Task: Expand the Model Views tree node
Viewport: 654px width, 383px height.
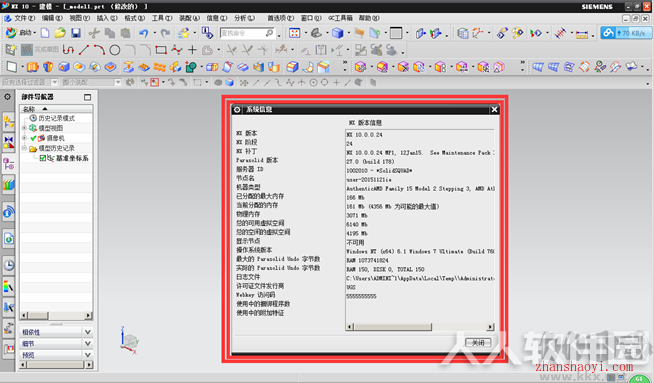Action: [24, 128]
